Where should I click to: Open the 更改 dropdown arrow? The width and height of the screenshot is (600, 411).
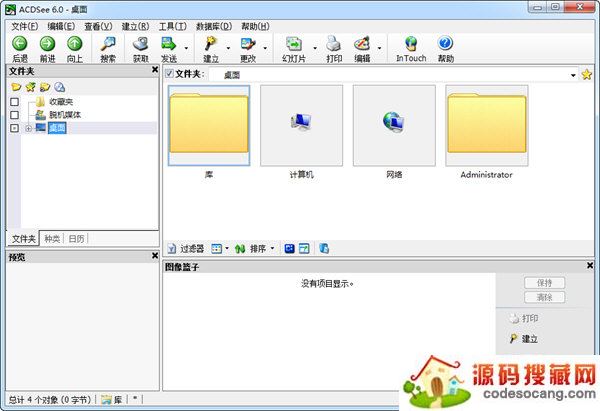[x=265, y=48]
